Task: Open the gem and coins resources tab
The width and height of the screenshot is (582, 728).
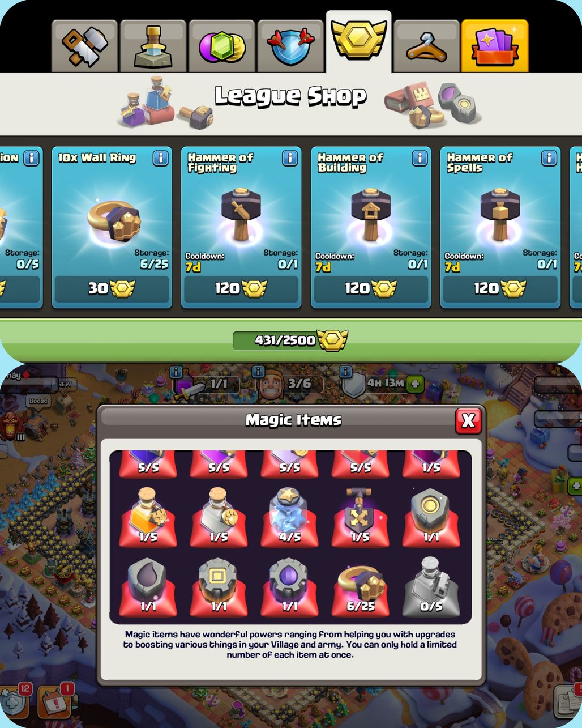Action: pyautogui.click(x=222, y=46)
